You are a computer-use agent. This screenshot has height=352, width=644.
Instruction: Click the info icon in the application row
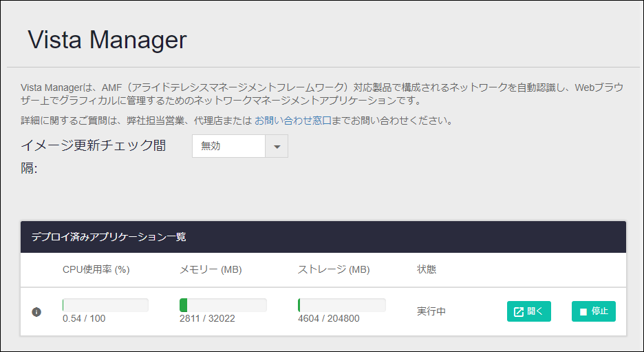(x=36, y=312)
